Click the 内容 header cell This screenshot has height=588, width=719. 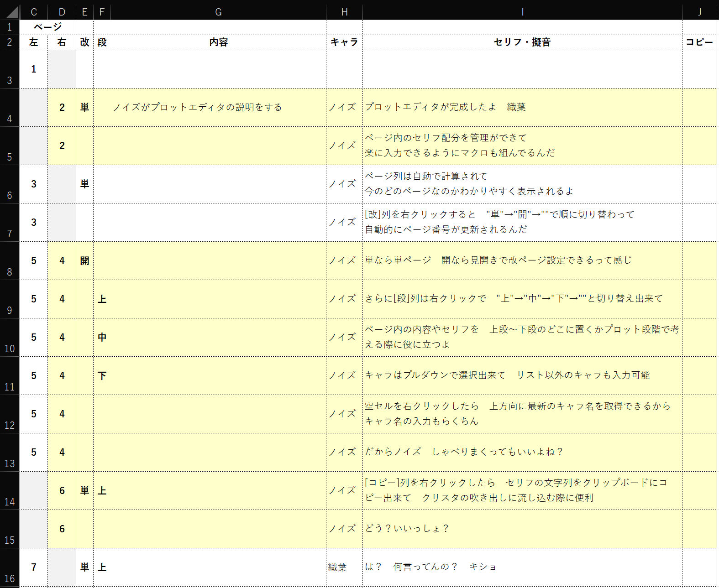click(x=218, y=42)
